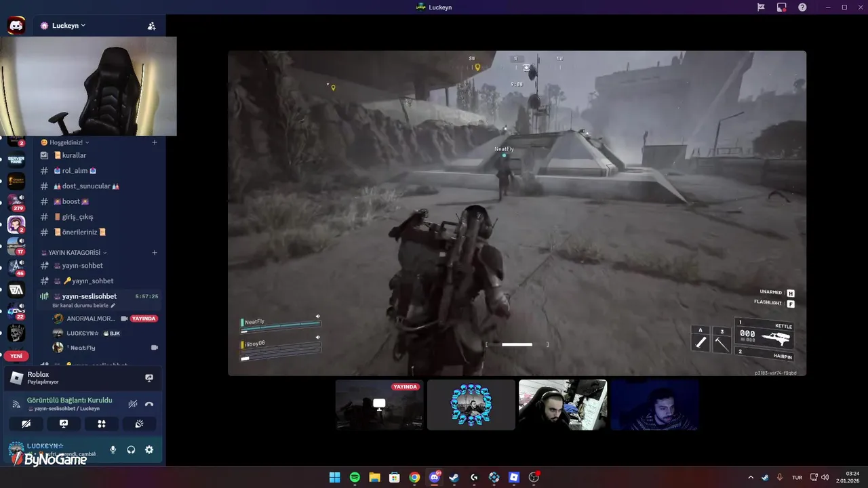Open server icon with 22 badge
868x488 pixels.
click(x=16, y=311)
